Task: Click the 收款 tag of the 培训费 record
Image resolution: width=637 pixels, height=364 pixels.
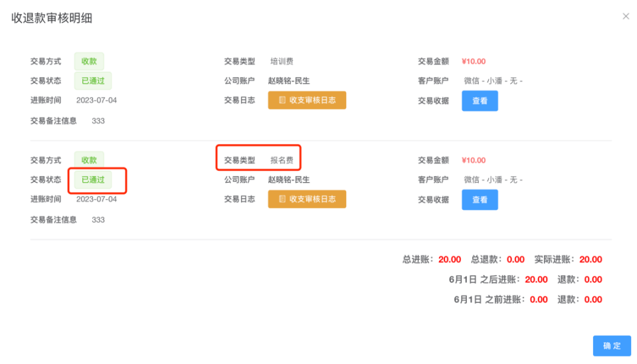Action: tap(89, 61)
